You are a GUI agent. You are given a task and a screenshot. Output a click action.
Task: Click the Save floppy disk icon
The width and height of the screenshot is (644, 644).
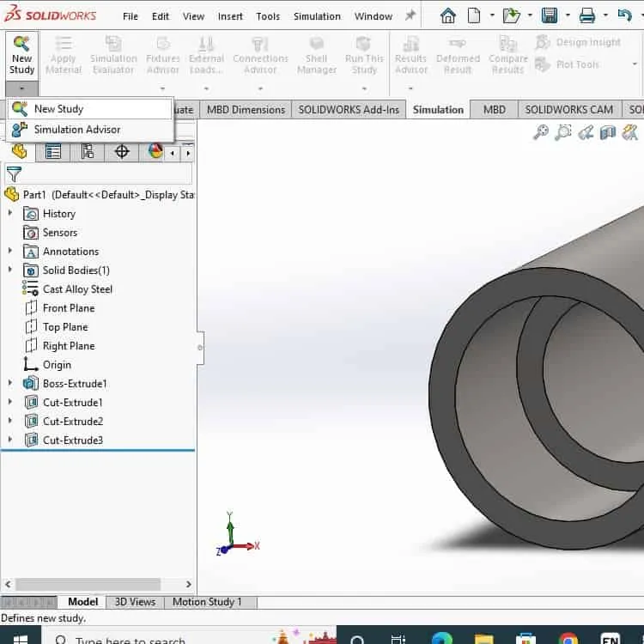tap(550, 16)
